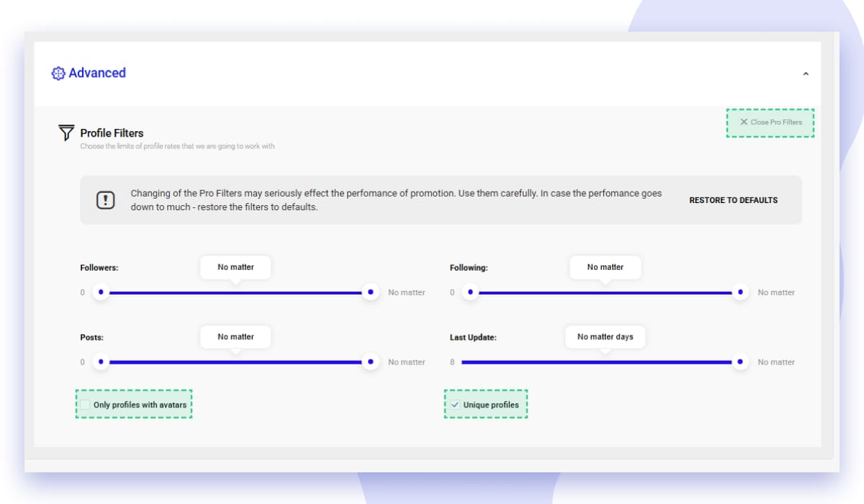
Task: Click the Followers slider minimum handle
Action: pos(101,292)
